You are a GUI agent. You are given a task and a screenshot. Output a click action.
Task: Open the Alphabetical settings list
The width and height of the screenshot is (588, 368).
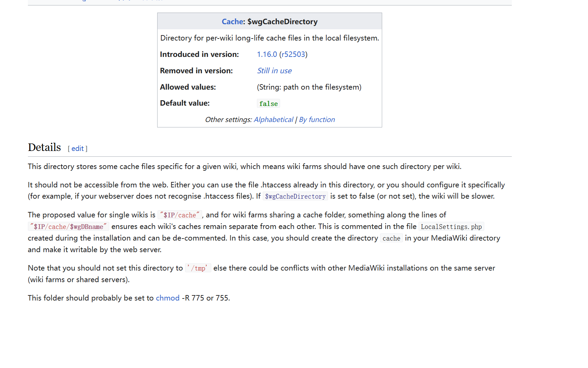point(273,120)
